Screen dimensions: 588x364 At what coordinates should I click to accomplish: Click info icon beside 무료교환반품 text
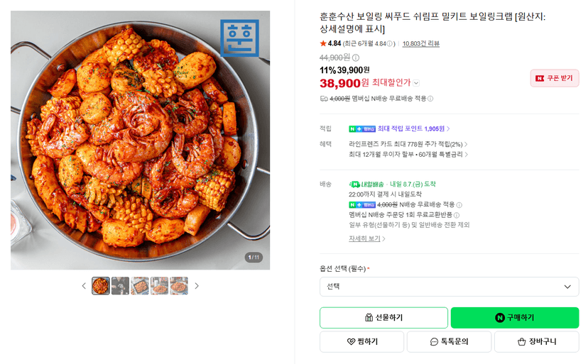tap(457, 215)
